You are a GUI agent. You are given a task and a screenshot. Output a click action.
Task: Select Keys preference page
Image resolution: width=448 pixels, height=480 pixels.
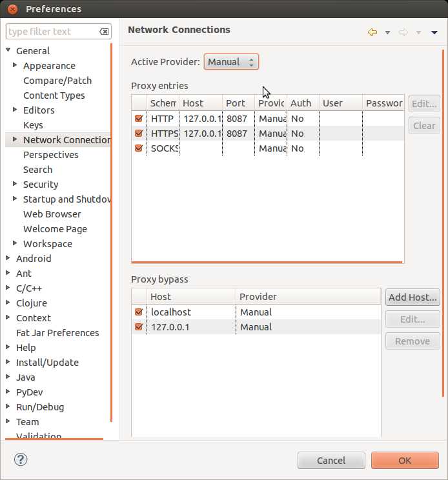click(x=33, y=125)
